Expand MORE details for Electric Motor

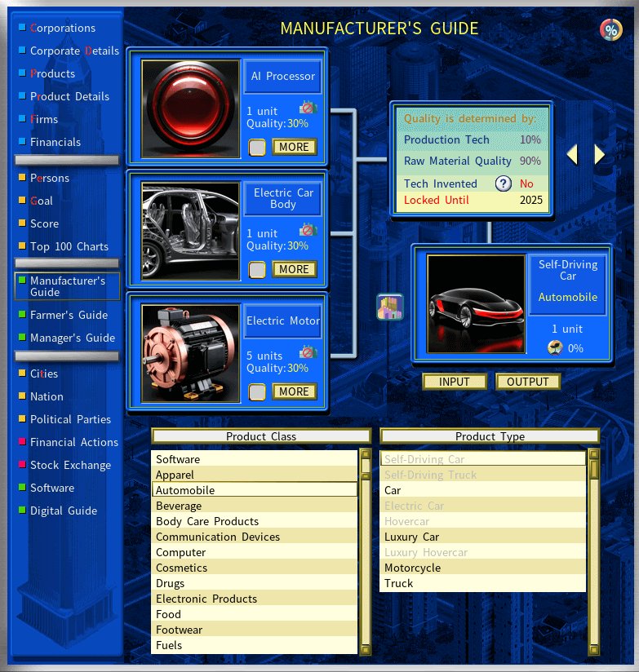click(x=294, y=392)
